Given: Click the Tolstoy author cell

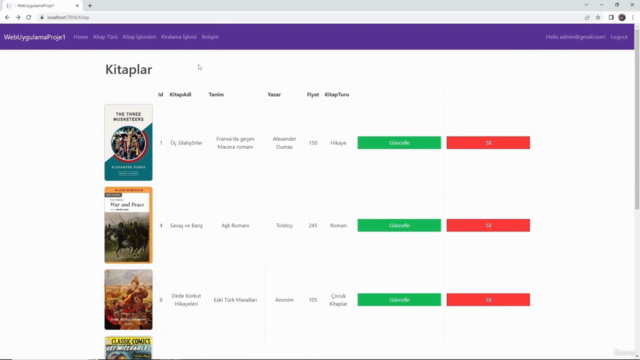Looking at the screenshot, I should (x=284, y=225).
